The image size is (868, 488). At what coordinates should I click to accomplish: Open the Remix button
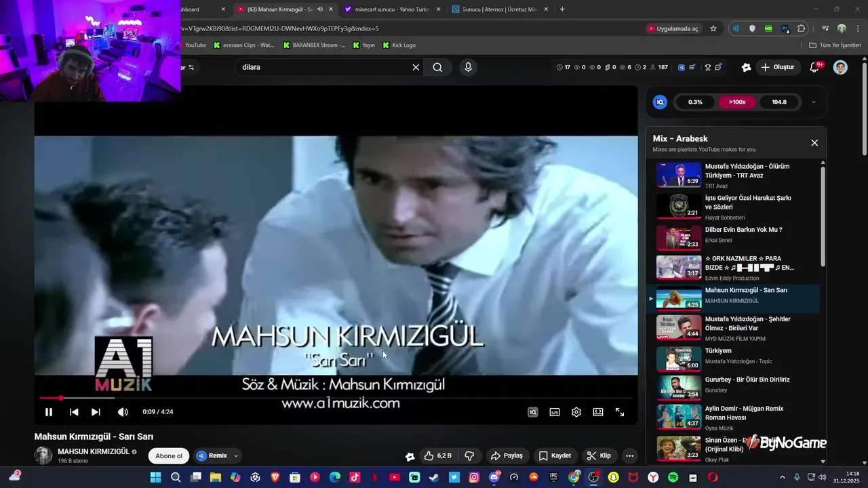pyautogui.click(x=212, y=456)
